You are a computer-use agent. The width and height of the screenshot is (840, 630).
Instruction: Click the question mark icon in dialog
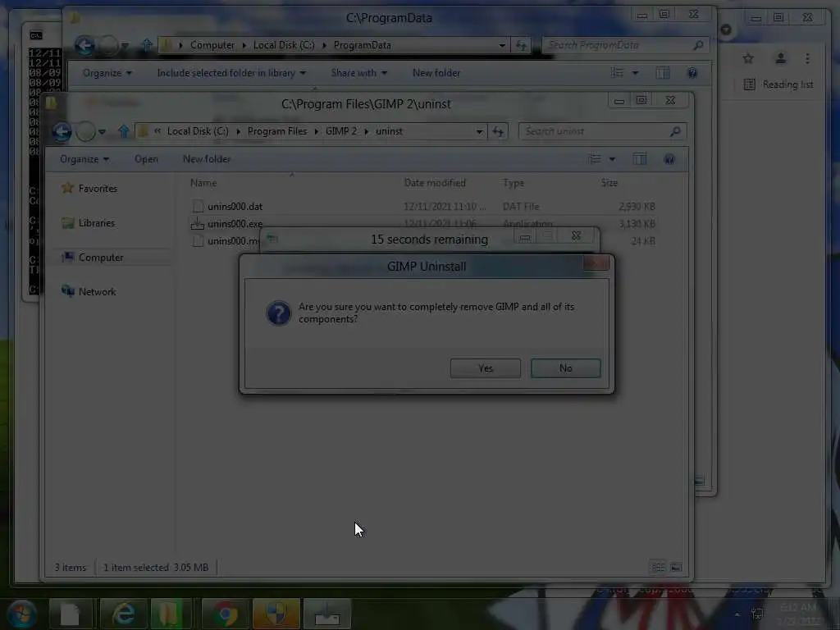coord(279,313)
